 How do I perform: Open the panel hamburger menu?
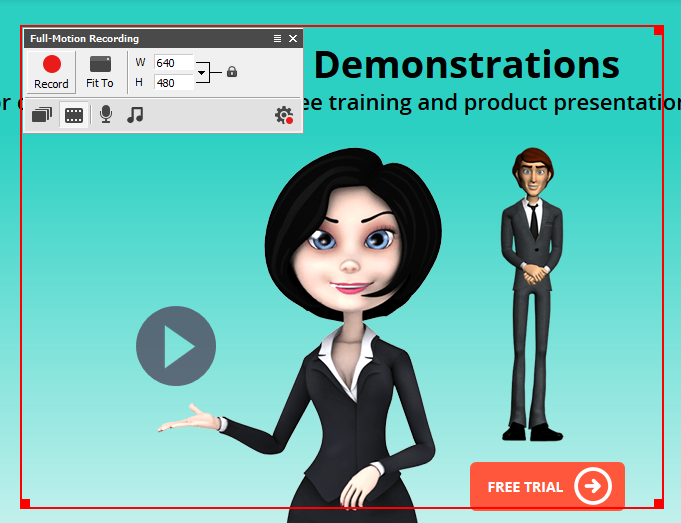pos(277,38)
